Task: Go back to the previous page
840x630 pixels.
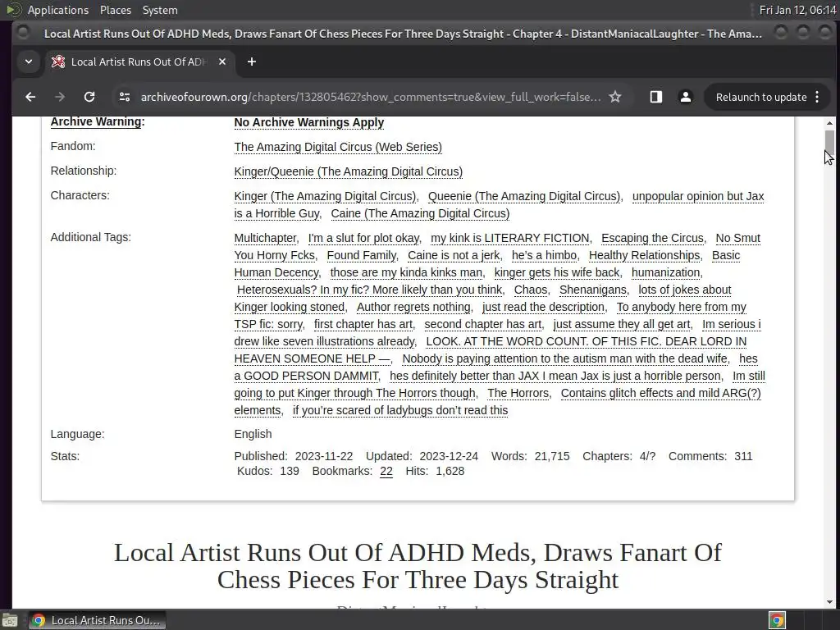Action: click(30, 97)
